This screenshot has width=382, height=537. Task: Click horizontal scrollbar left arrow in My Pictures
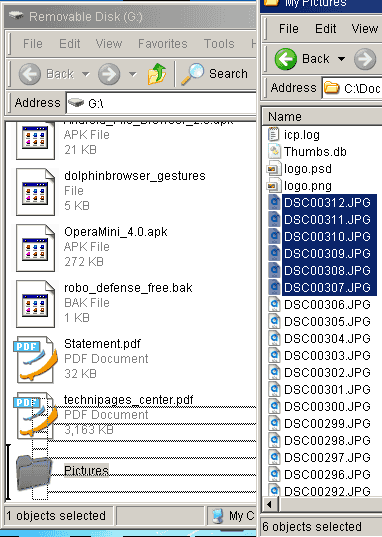point(270,504)
